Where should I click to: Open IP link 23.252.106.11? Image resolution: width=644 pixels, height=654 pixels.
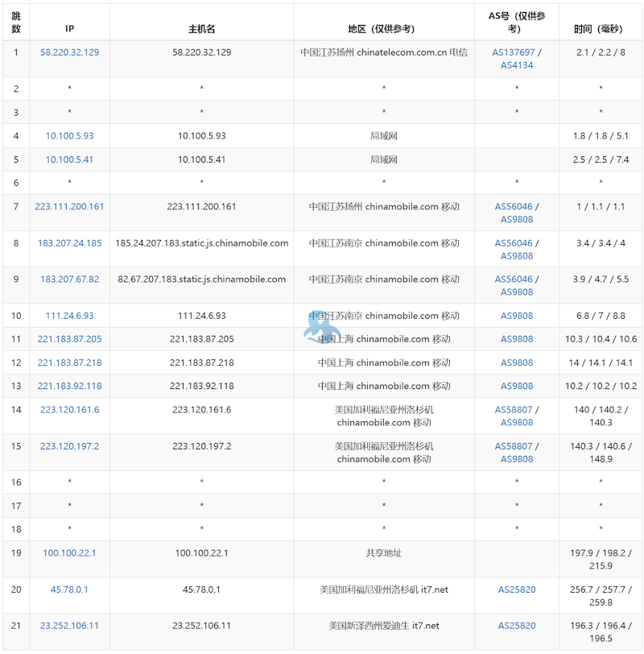pos(69,626)
